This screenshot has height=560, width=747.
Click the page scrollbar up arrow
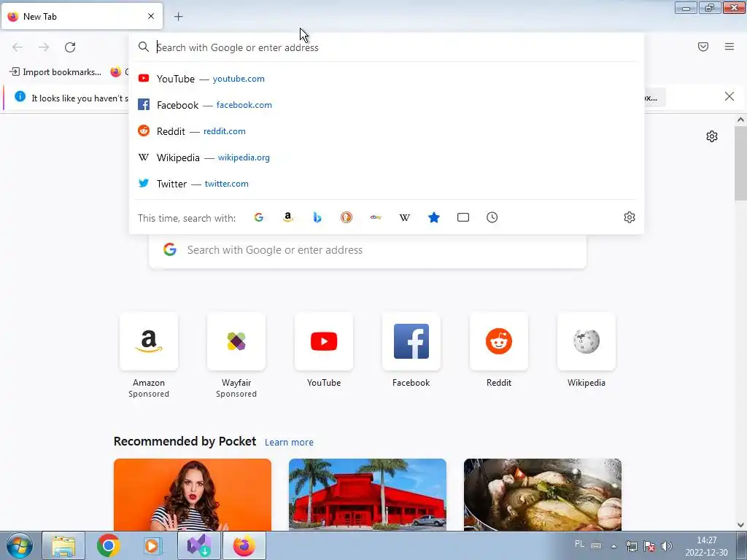[741, 120]
